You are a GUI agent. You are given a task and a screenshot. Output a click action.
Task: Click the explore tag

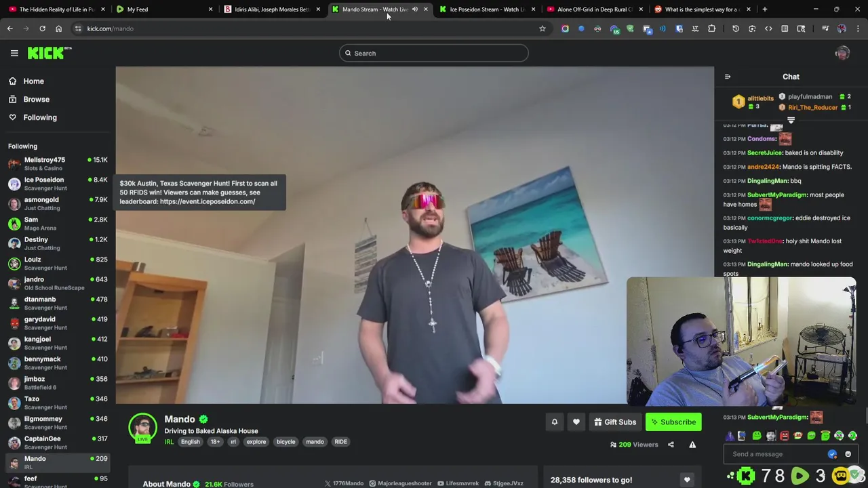[x=256, y=442]
